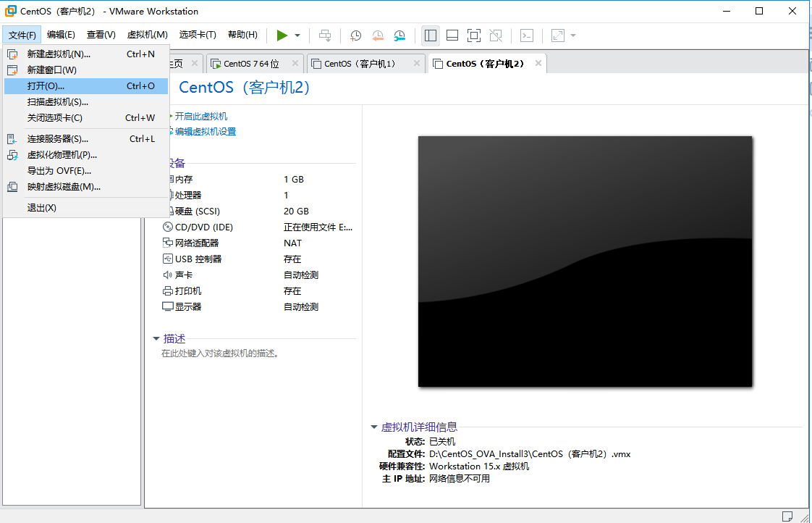Screen dimensions: 812x523
Task: Click the 打印机 printer icon
Action: pyautogui.click(x=168, y=291)
